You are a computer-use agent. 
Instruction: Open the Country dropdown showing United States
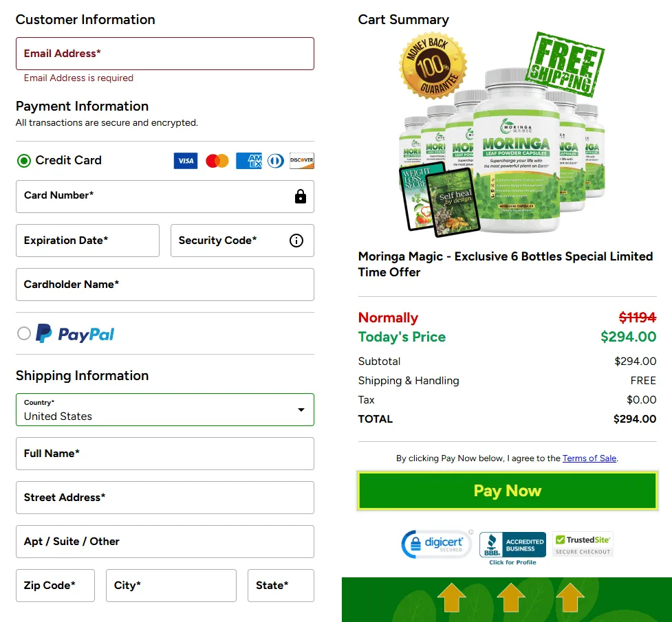click(165, 410)
